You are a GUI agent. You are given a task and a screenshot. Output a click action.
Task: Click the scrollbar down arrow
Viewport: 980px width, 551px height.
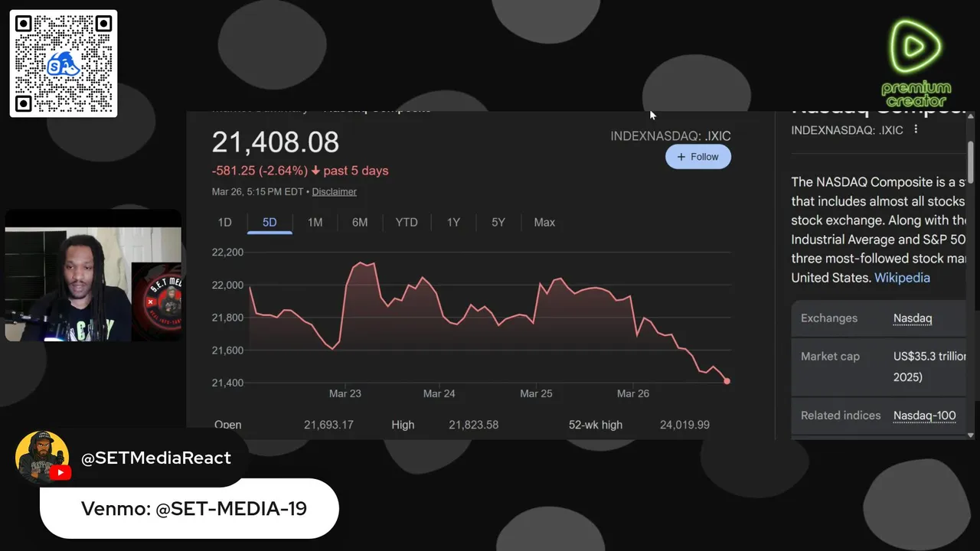coord(971,435)
